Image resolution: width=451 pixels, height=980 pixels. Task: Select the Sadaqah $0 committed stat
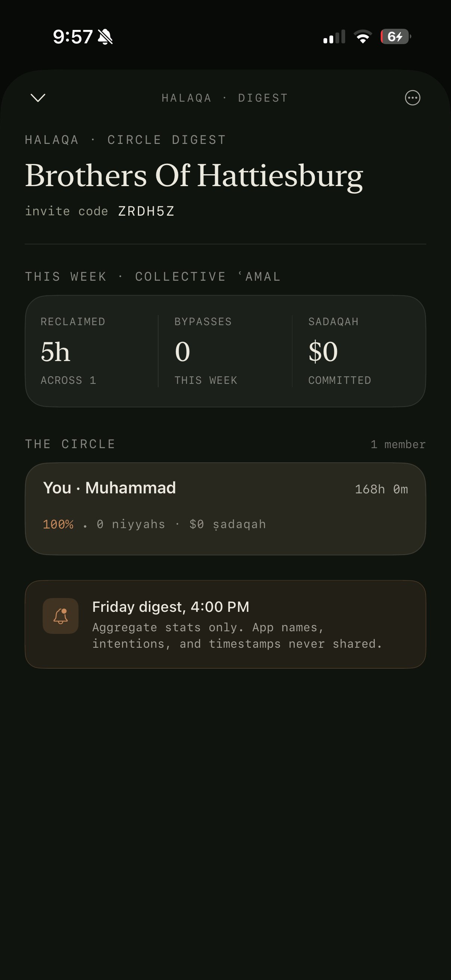point(359,351)
